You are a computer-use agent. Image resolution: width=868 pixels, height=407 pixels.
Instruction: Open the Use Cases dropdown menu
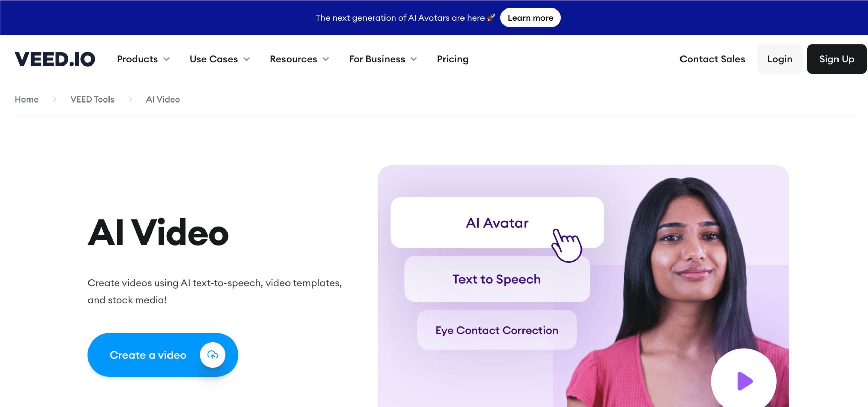(220, 59)
